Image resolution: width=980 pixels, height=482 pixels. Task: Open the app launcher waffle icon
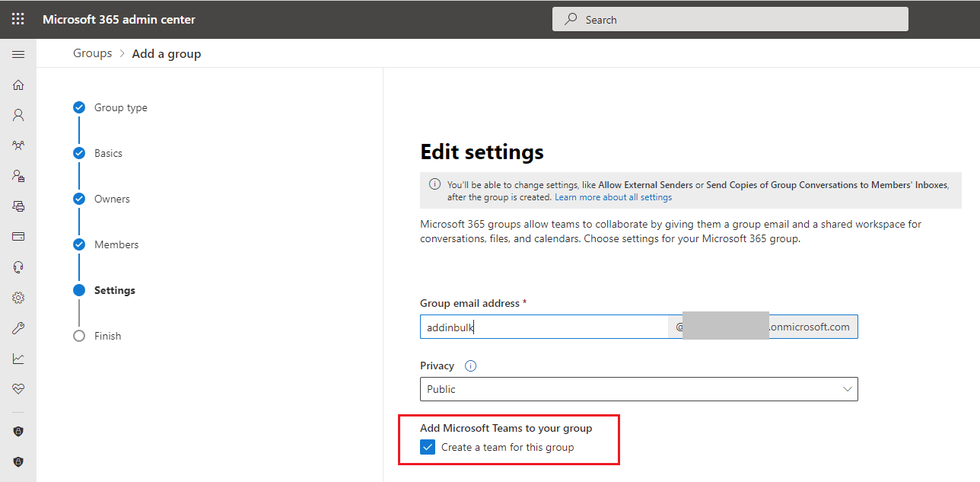click(18, 19)
